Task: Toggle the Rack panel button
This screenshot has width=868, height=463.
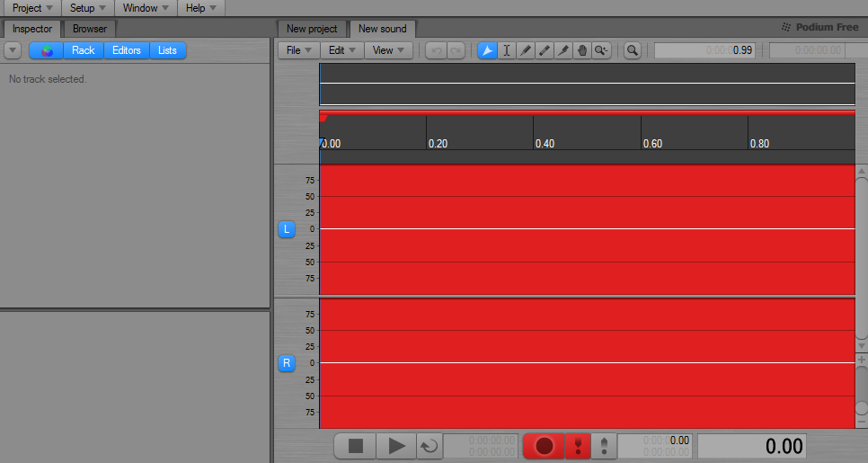Action: (83, 50)
